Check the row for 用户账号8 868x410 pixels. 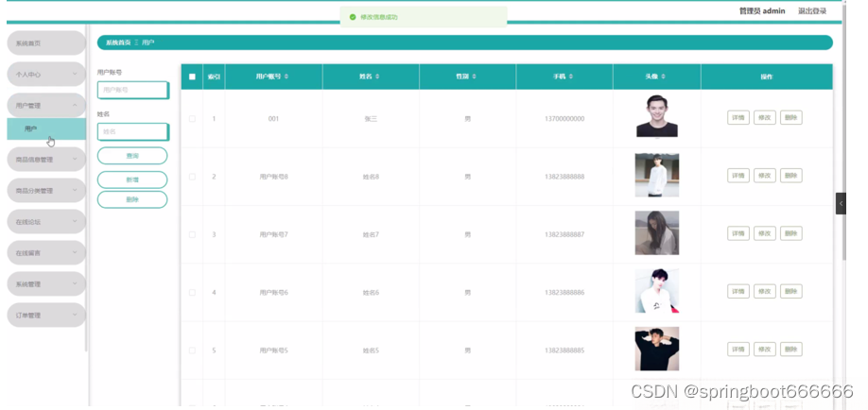192,177
